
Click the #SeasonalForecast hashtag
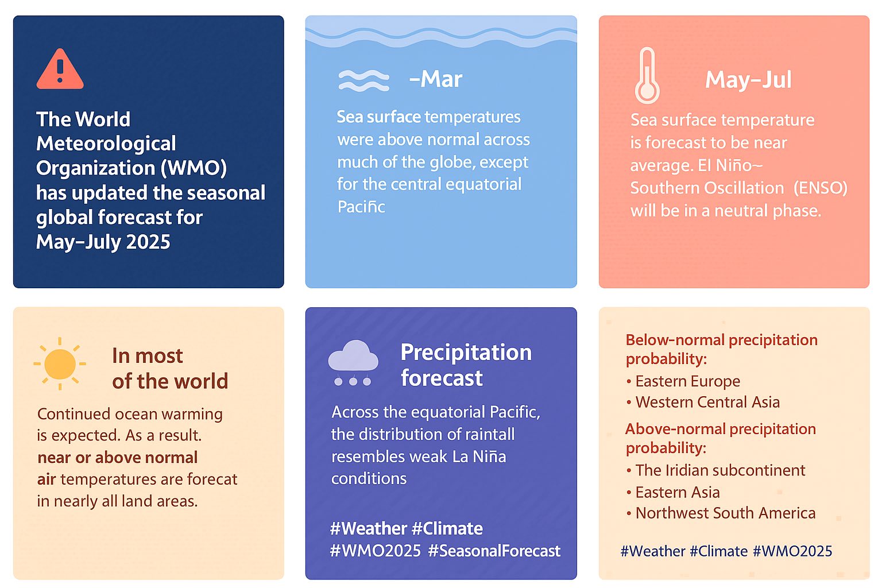[x=494, y=551]
